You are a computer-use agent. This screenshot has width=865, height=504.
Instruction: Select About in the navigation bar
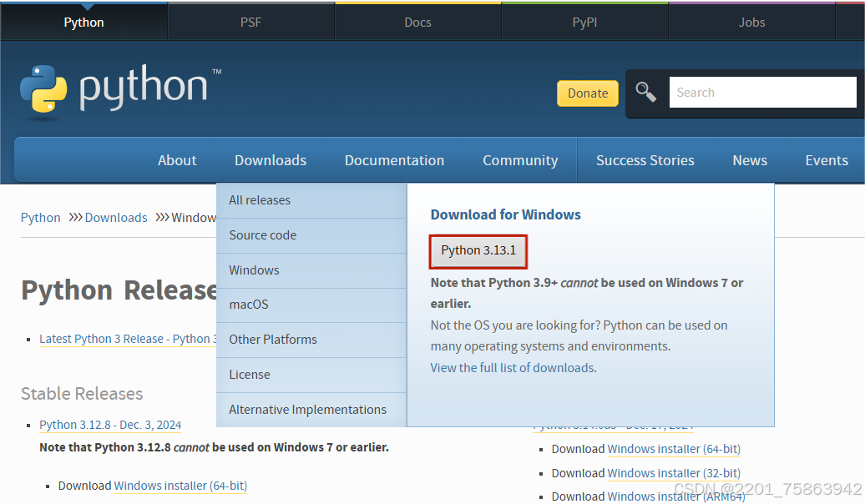pyautogui.click(x=177, y=159)
